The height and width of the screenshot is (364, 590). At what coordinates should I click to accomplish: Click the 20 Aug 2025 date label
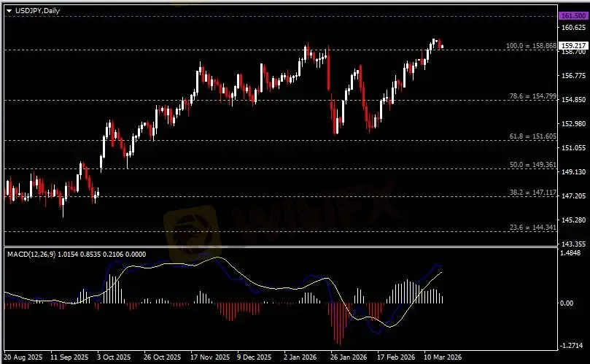click(23, 357)
